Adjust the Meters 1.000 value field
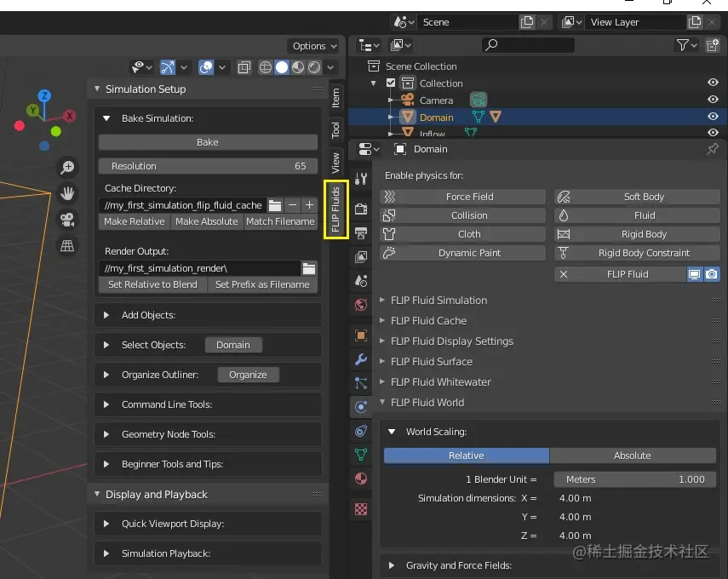Screen dimensions: 728x579 coord(634,479)
